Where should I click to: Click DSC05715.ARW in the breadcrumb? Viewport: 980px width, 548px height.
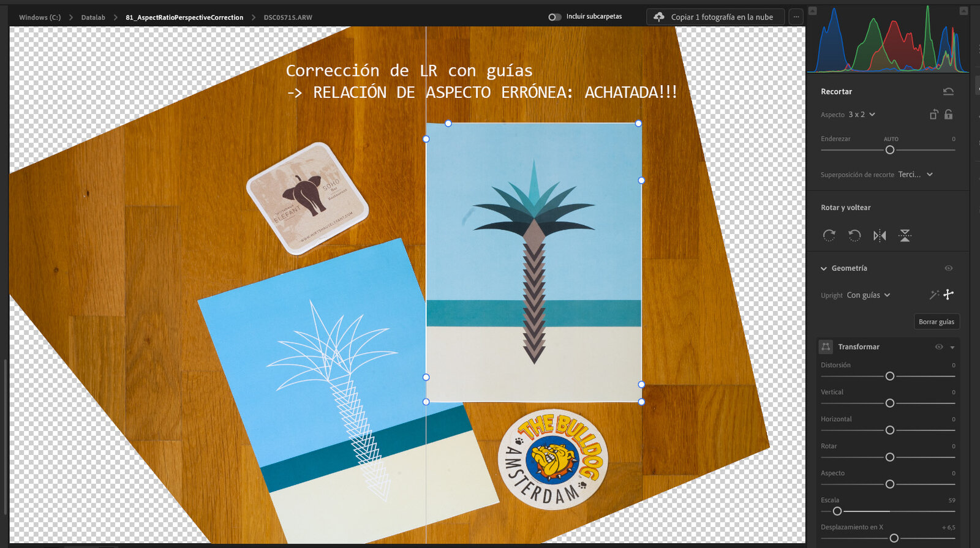288,17
